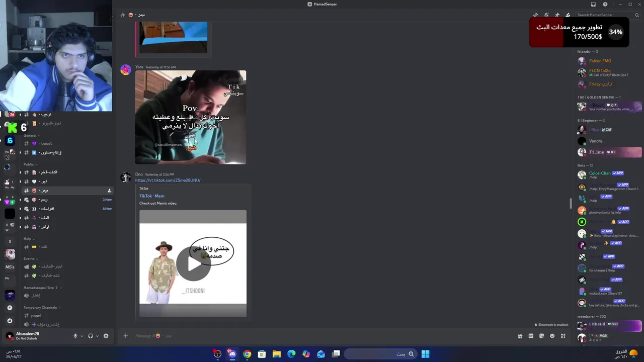
Task: Open the TikTok · Mem embed title
Action: (x=152, y=196)
